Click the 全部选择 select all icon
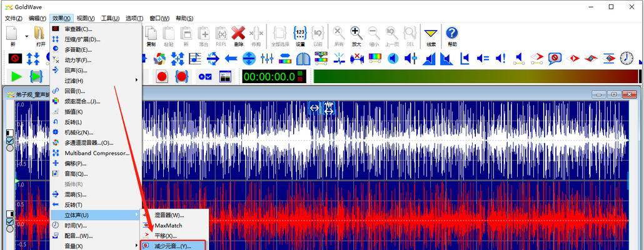This screenshot has height=250, width=644. point(280,33)
